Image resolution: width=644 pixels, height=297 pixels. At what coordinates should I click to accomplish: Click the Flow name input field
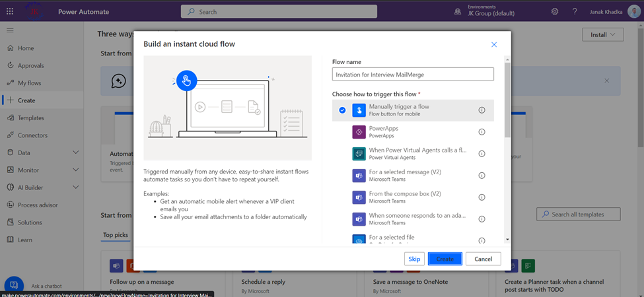(x=413, y=74)
